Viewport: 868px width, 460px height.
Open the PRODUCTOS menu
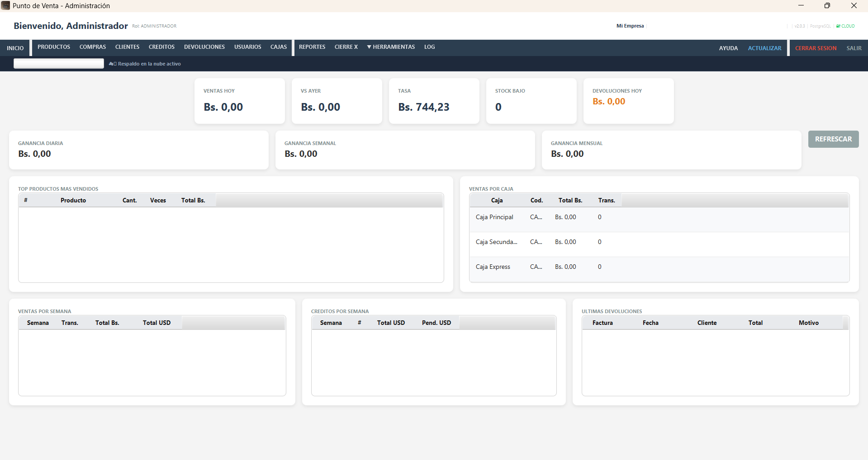54,47
